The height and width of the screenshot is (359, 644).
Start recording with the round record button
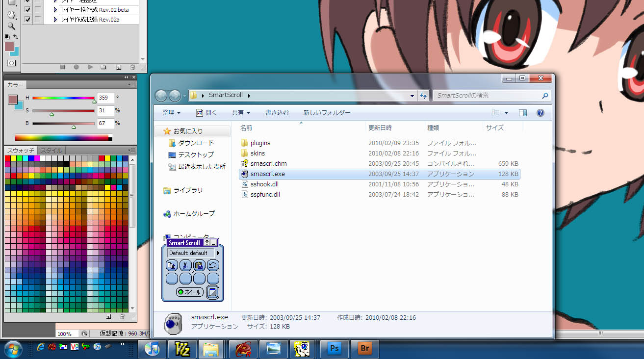click(x=76, y=67)
